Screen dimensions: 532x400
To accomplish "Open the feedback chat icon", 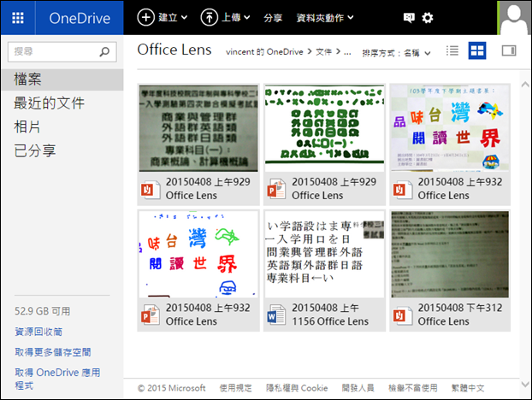I will (x=409, y=18).
